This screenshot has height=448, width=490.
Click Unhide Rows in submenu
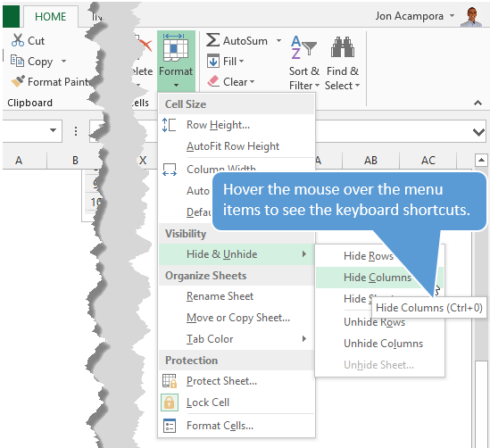tap(374, 322)
